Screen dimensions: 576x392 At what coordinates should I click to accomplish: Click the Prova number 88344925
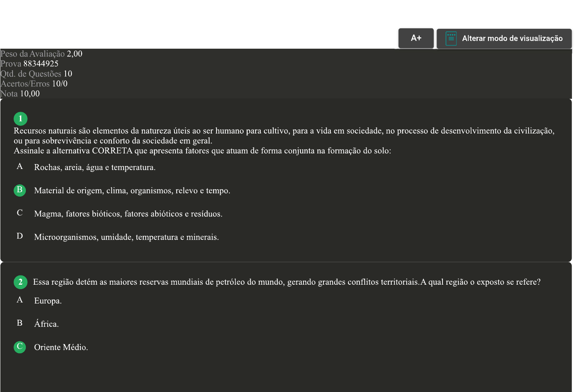tap(41, 64)
